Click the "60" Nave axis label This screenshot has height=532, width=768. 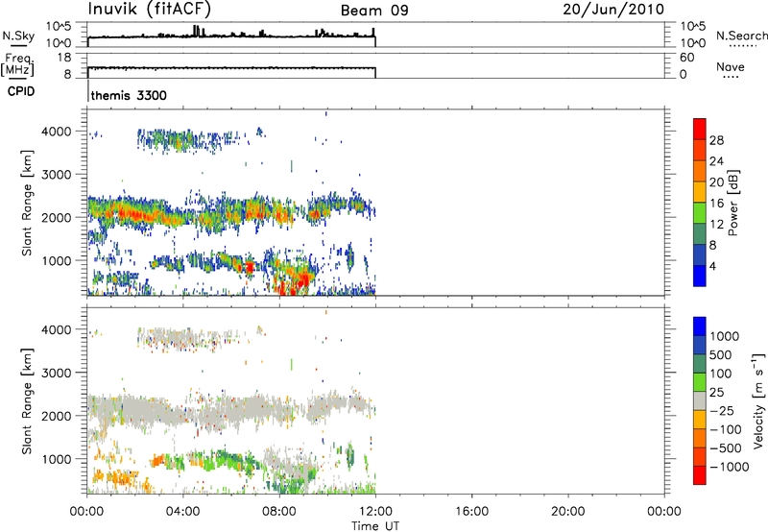pyautogui.click(x=686, y=58)
